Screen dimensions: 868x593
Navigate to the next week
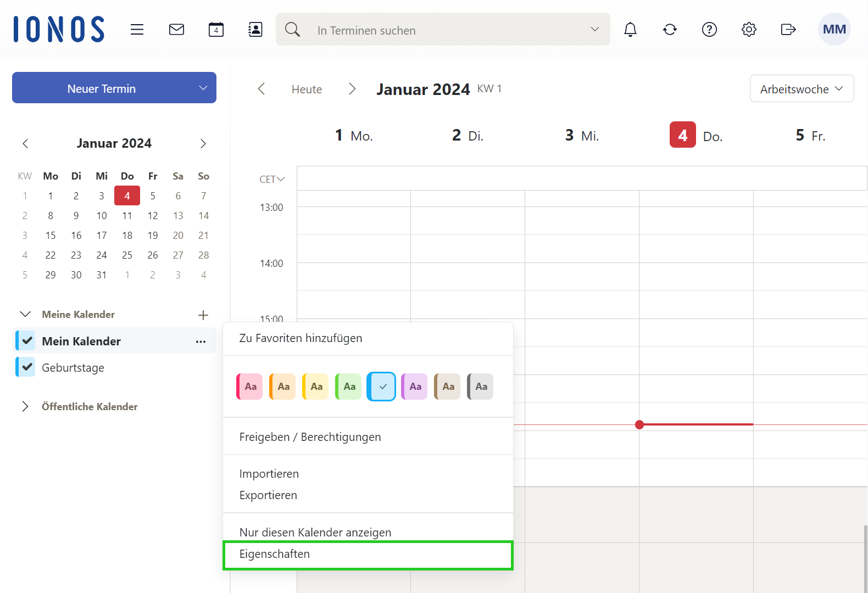[352, 89]
